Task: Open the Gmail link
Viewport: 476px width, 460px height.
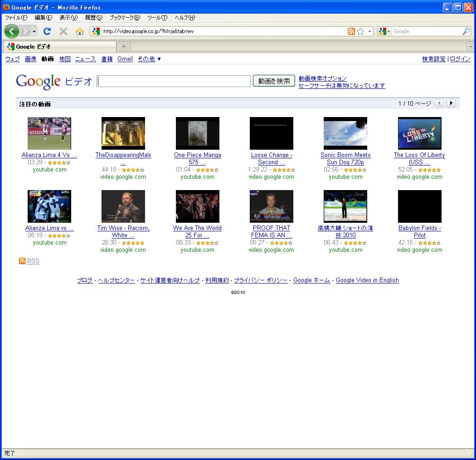Action: pos(125,59)
